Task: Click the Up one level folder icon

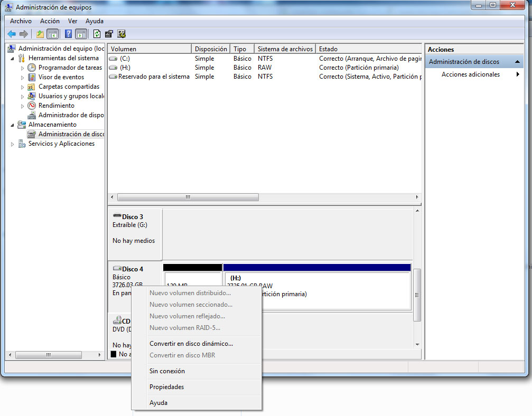Action: (40, 34)
